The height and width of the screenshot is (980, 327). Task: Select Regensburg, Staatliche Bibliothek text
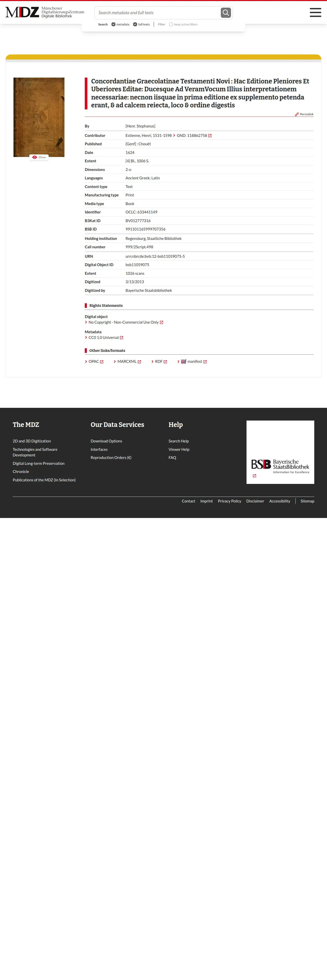[x=153, y=239]
